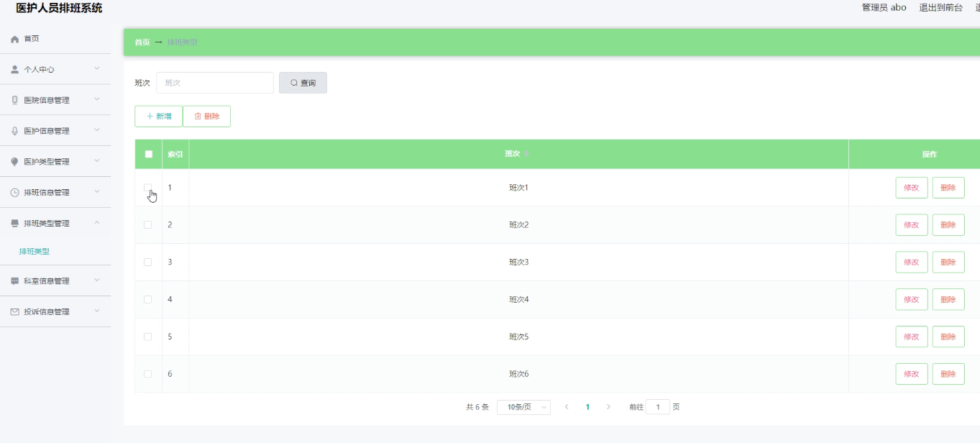Click the person icon for 个人中心
980x443 pixels.
(14, 70)
